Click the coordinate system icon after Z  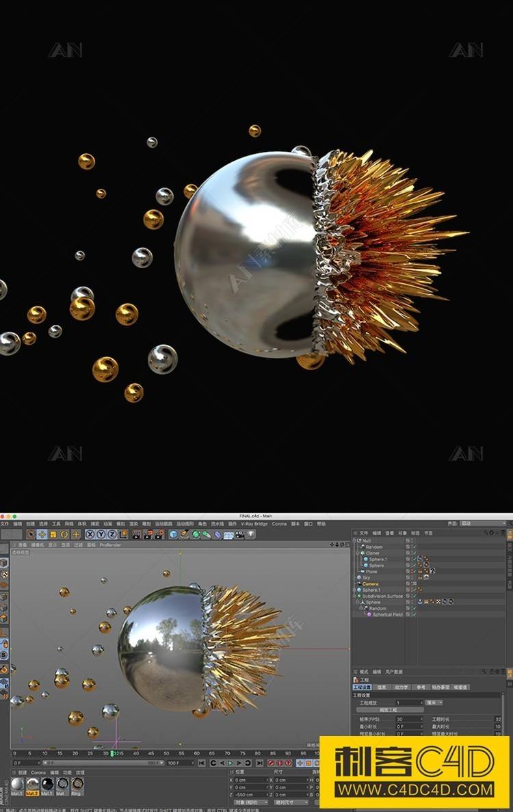[x=123, y=534]
